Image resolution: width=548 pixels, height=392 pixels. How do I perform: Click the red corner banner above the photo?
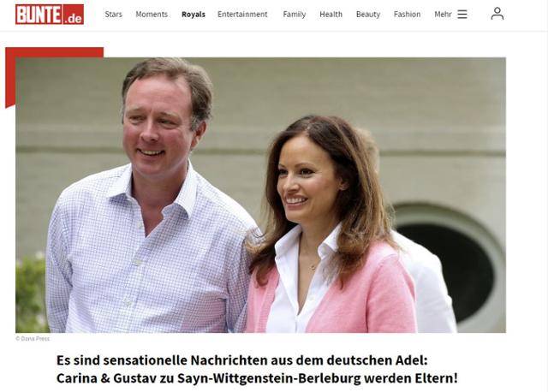(54, 52)
